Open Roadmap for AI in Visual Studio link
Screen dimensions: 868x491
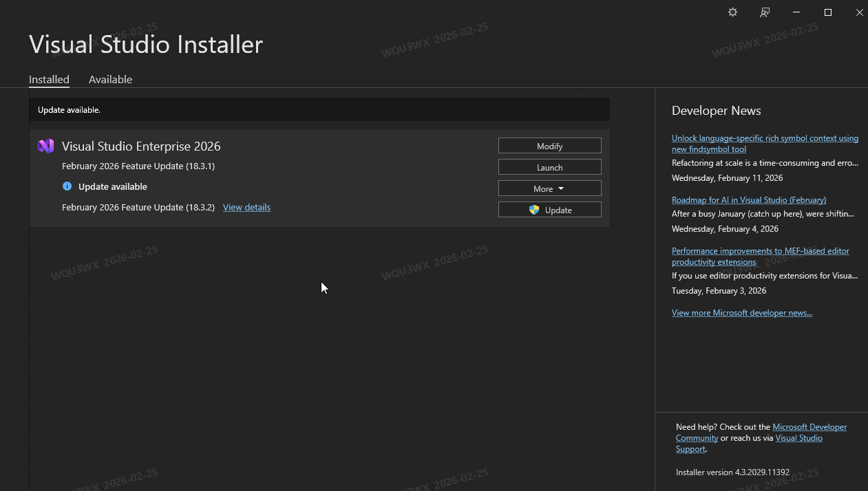(749, 200)
